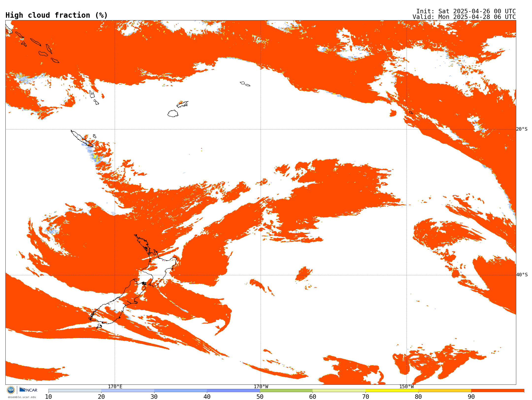Click the 170°E longitude label
The height and width of the screenshot is (400, 532).
[x=115, y=386]
